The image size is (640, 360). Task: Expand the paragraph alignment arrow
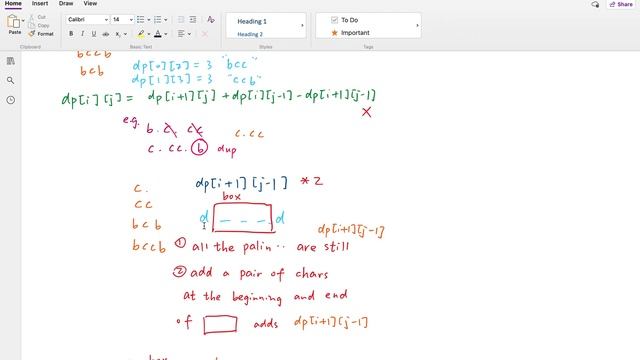tap(189, 34)
